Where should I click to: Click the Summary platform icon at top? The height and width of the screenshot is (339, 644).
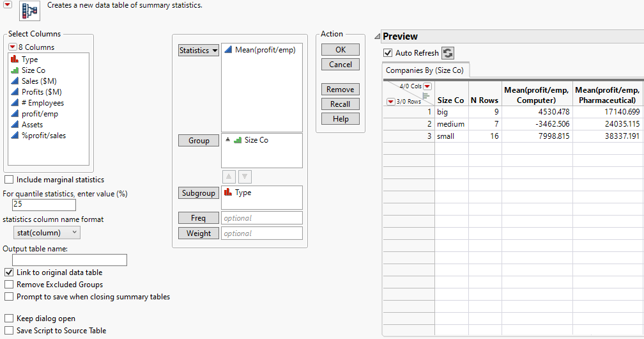[29, 11]
